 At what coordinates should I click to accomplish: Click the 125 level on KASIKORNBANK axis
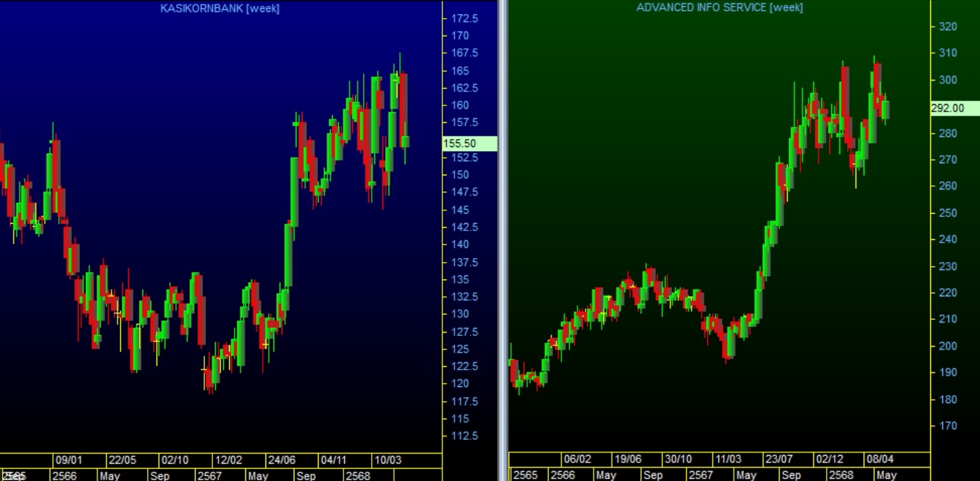[460, 349]
